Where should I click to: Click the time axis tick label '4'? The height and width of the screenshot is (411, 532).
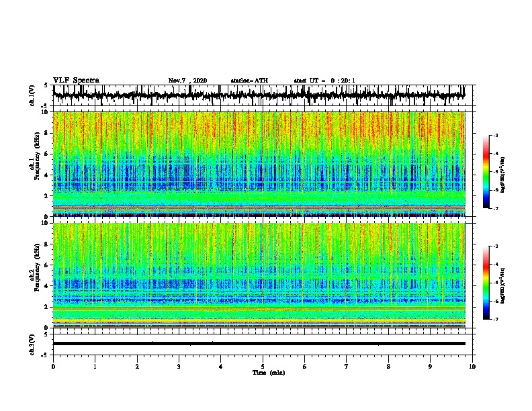[x=220, y=366]
